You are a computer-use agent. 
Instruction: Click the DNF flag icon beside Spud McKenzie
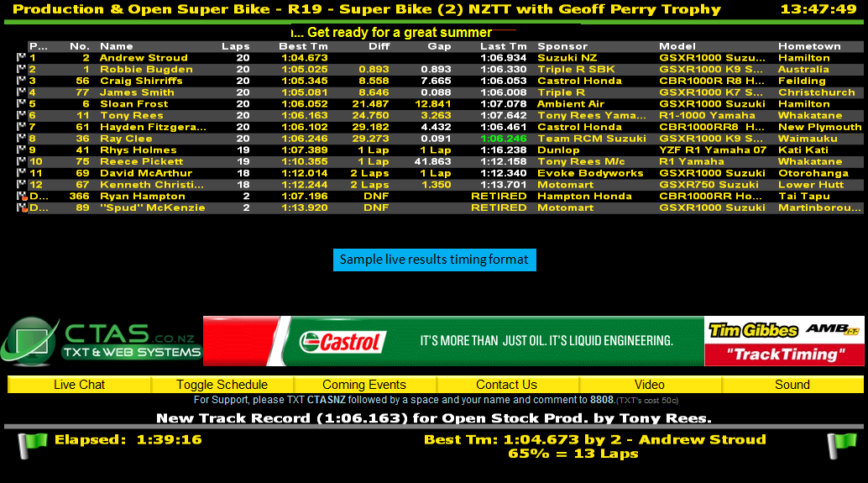coord(22,207)
